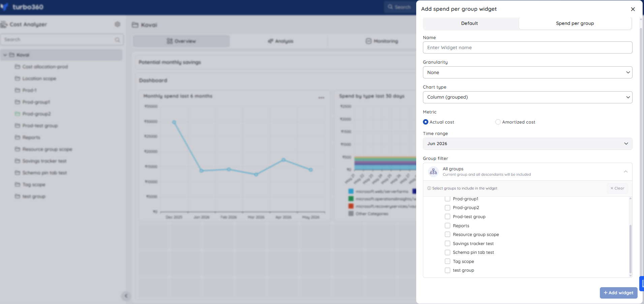Collapse the All groups filter chevron
The width and height of the screenshot is (644, 304).
(625, 172)
